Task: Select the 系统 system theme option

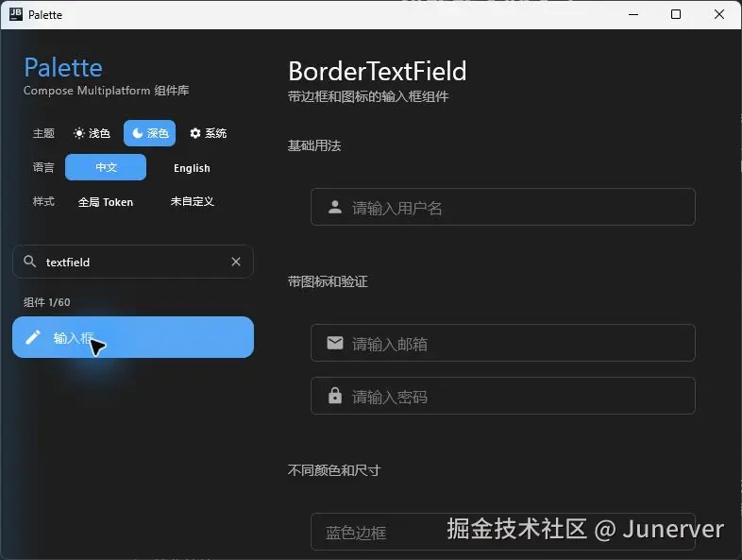Action: (x=209, y=133)
